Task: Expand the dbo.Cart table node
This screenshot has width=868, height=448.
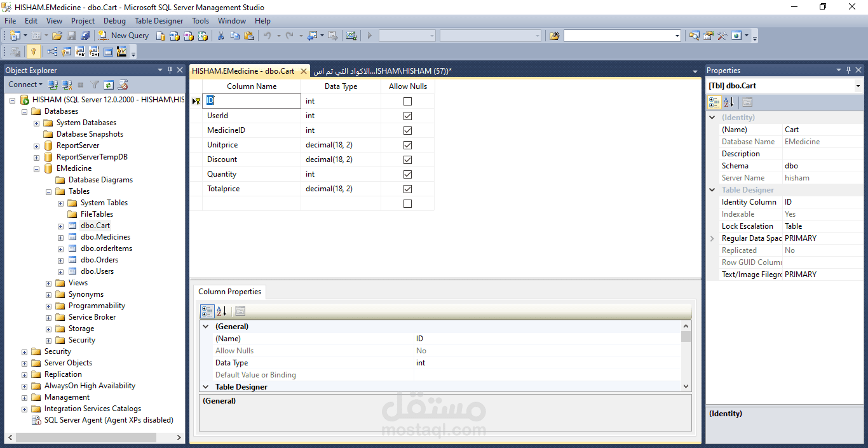Action: (x=61, y=226)
